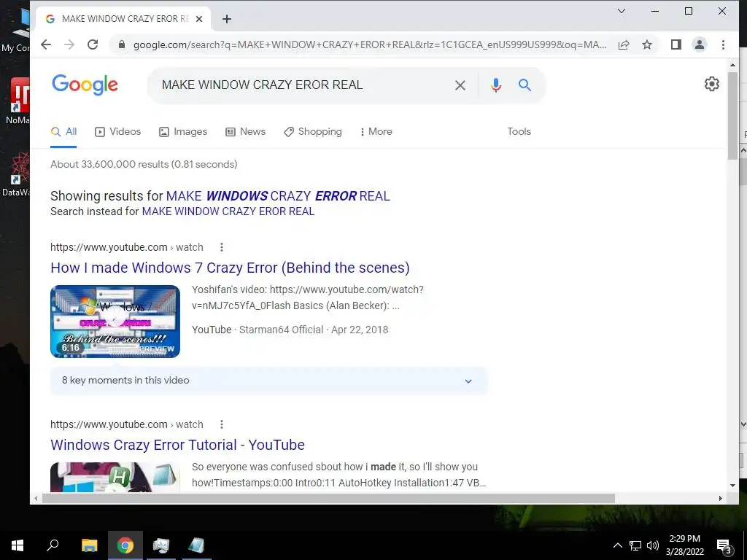Open Chrome tab search chevron
This screenshot has width=747, height=560.
[622, 11]
